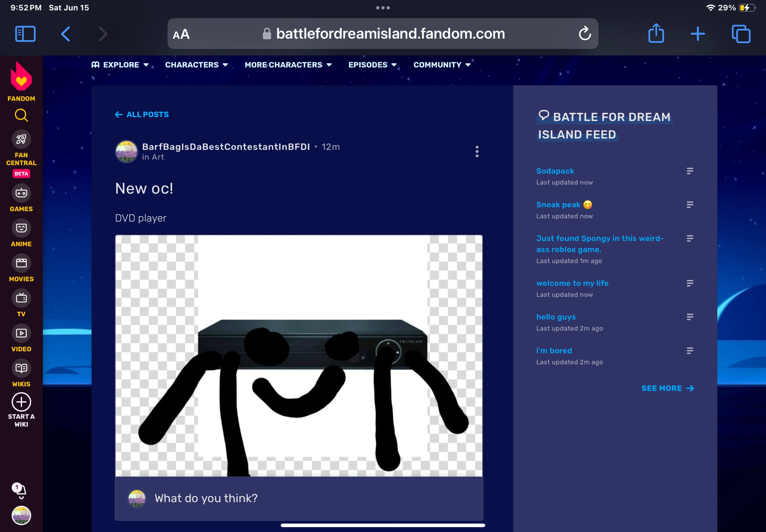Open the Movies clapperboard icon
The width and height of the screenshot is (766, 532).
pyautogui.click(x=21, y=263)
